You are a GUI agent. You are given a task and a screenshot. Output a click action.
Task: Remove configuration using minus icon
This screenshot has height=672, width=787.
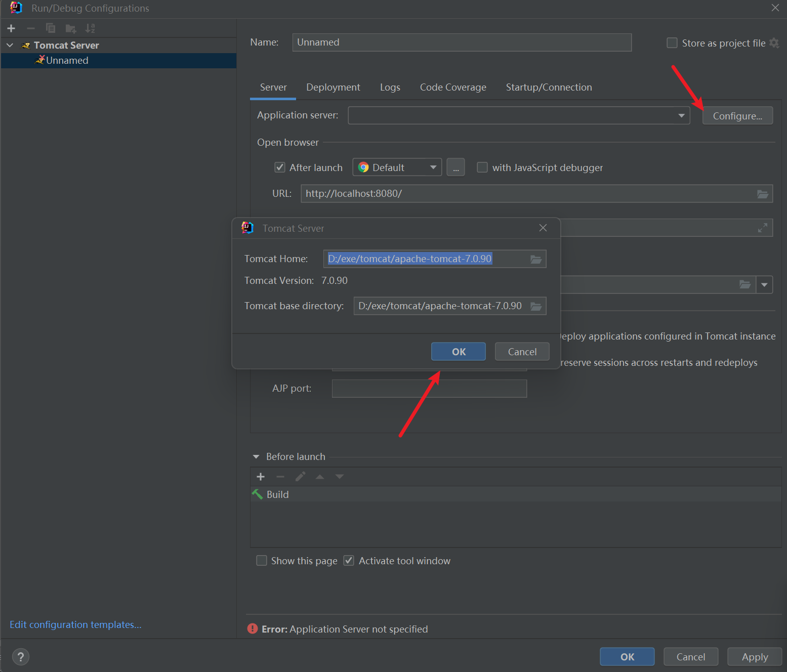[x=31, y=28]
